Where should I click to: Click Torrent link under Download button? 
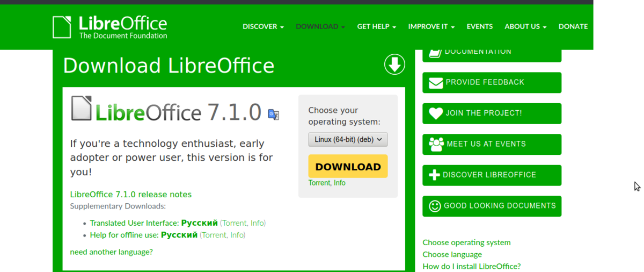coord(319,183)
